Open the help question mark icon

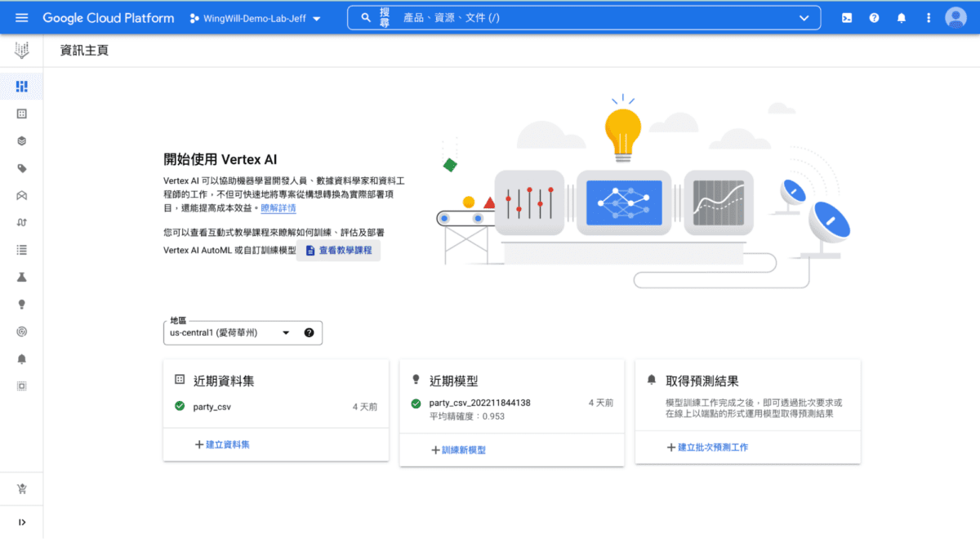(875, 18)
